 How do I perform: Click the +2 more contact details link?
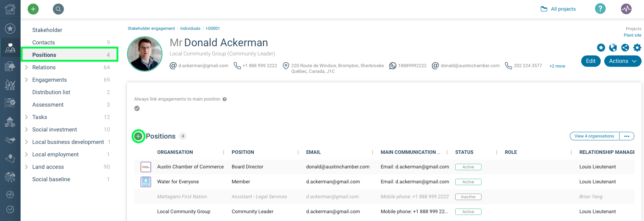[557, 66]
